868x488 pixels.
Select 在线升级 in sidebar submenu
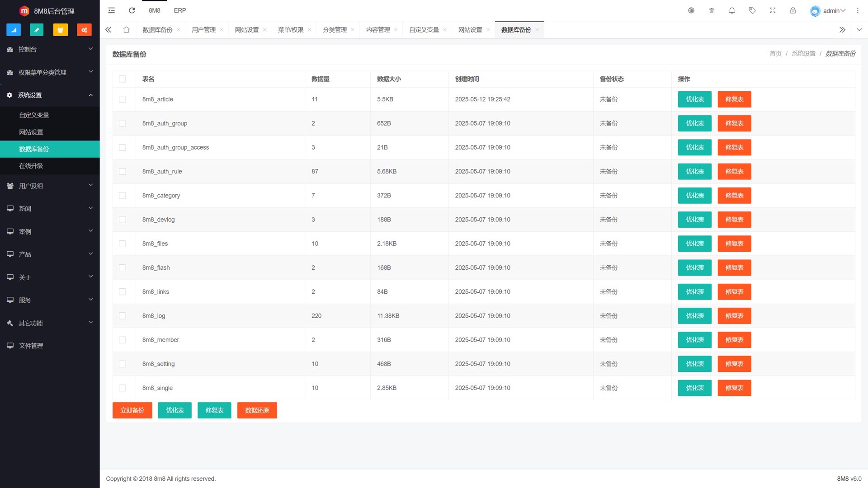tap(31, 166)
